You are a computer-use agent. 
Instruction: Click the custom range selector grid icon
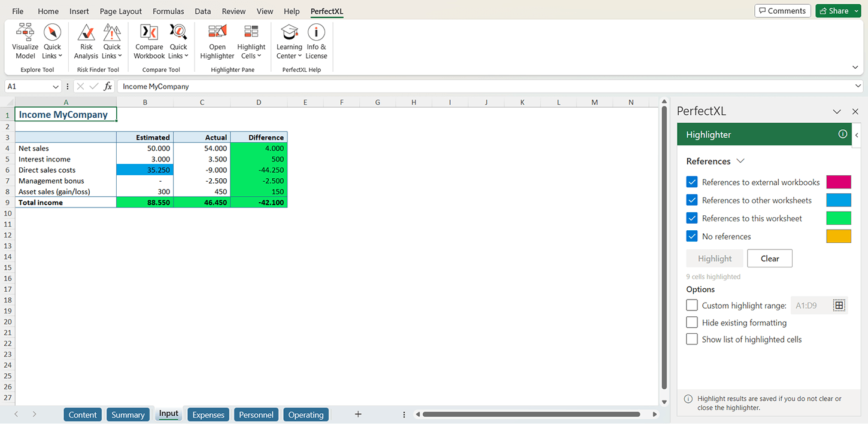839,306
